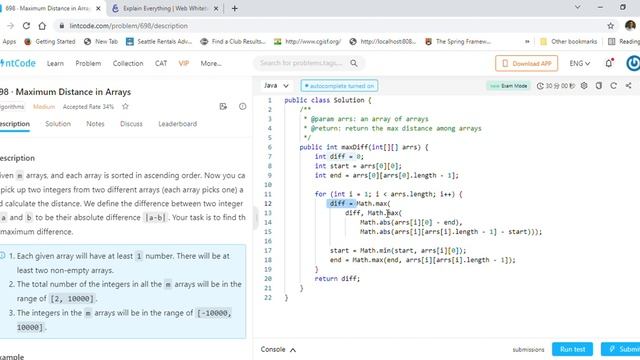Screen dimensions: 640x360
Task: Switch to the Discuss tab
Action: click(131, 124)
